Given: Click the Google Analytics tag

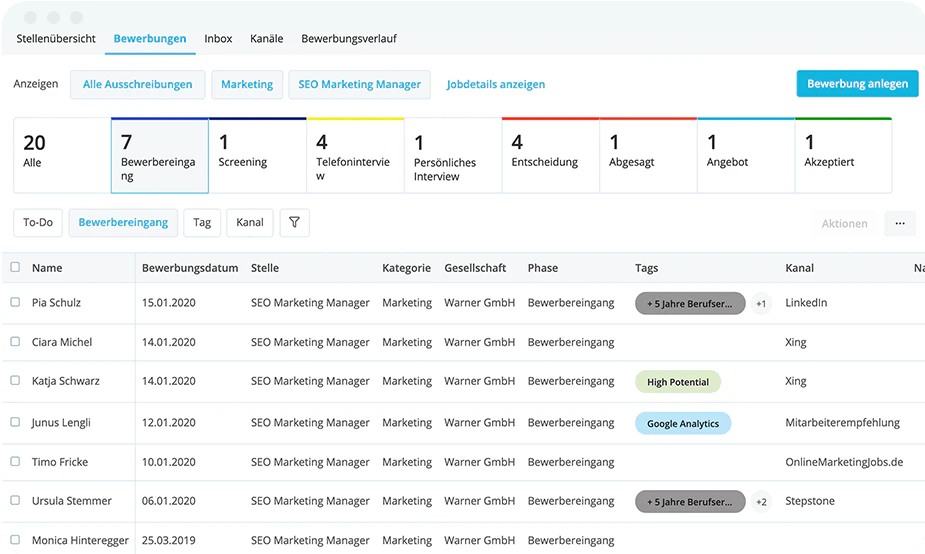Looking at the screenshot, I should tap(683, 423).
